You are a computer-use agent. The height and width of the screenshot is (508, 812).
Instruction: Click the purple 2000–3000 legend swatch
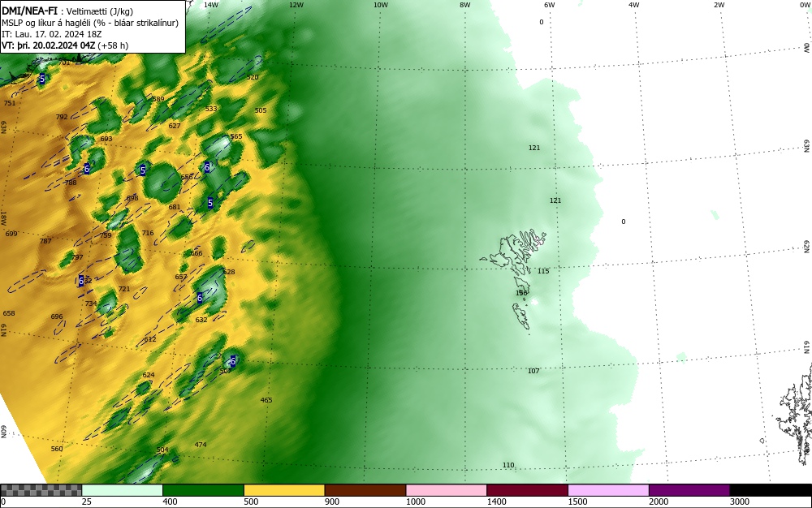tap(689, 490)
